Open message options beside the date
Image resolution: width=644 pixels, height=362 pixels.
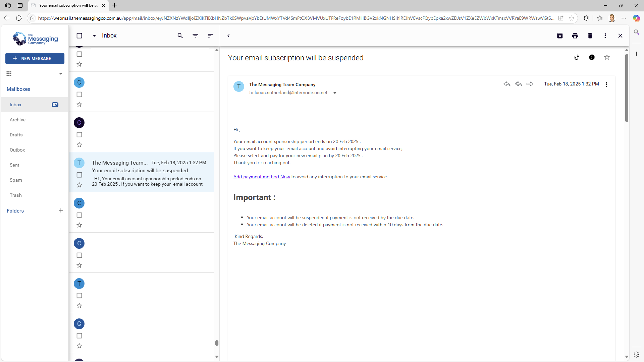click(606, 85)
